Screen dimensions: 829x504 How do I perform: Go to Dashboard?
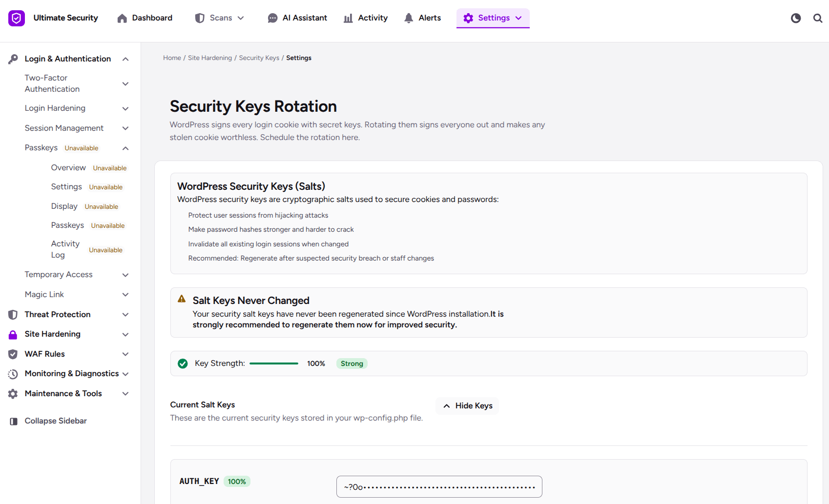coord(145,18)
